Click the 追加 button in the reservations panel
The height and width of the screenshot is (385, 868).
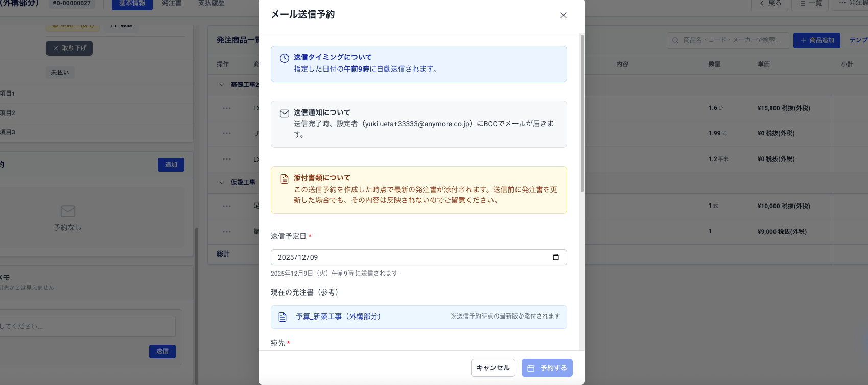point(171,165)
